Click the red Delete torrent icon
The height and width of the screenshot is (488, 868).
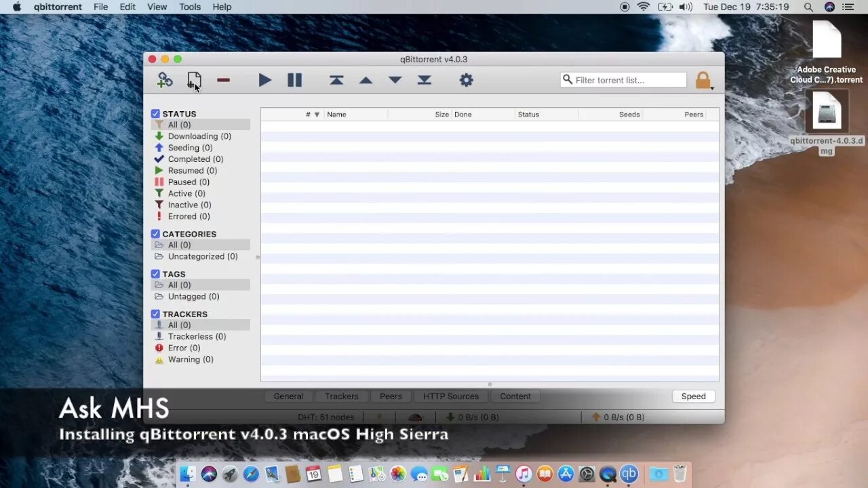click(224, 80)
